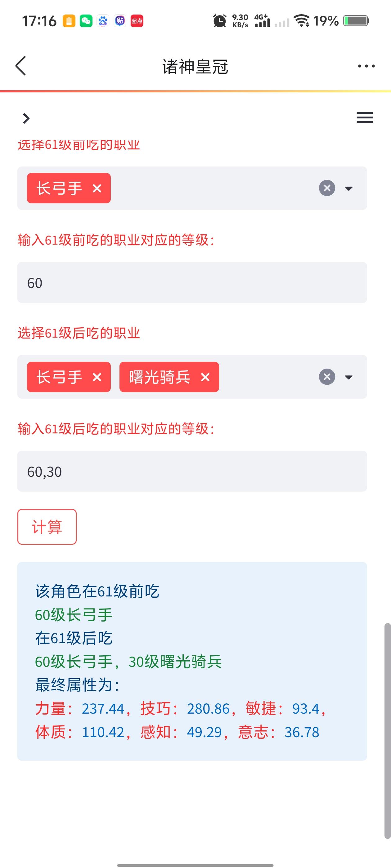The width and height of the screenshot is (391, 868).
Task: Expand the sidebar with the chevron arrow
Action: pyautogui.click(x=26, y=118)
